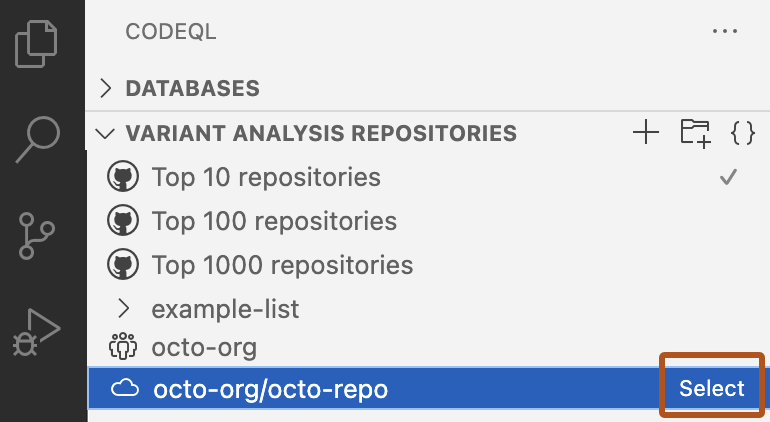This screenshot has height=422, width=770.
Task: Select Top 10 repositories item
Action: [x=266, y=177]
